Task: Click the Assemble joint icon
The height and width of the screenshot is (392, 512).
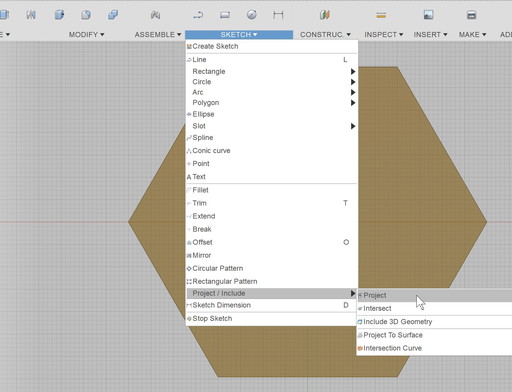Action: 155,15
